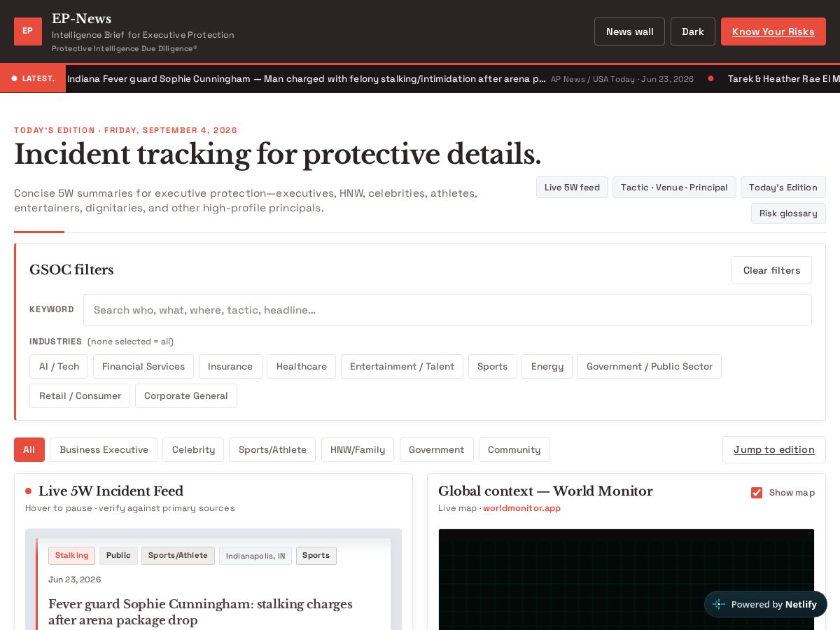Toggle the Corporate General filter
Viewport: 840px width, 630px height.
coord(186,395)
